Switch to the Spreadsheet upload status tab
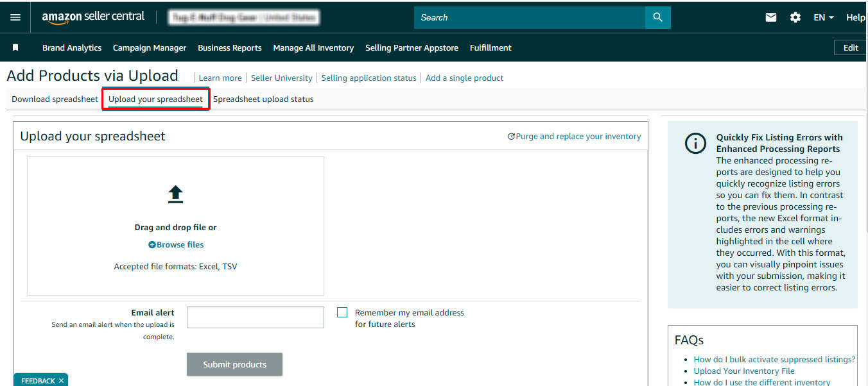 (263, 99)
